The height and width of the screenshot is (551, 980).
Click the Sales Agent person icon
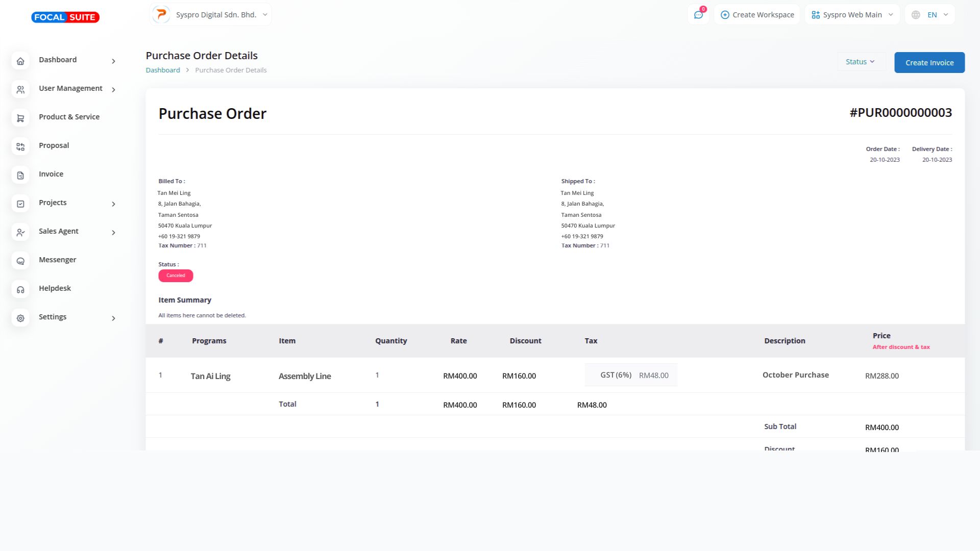click(20, 233)
